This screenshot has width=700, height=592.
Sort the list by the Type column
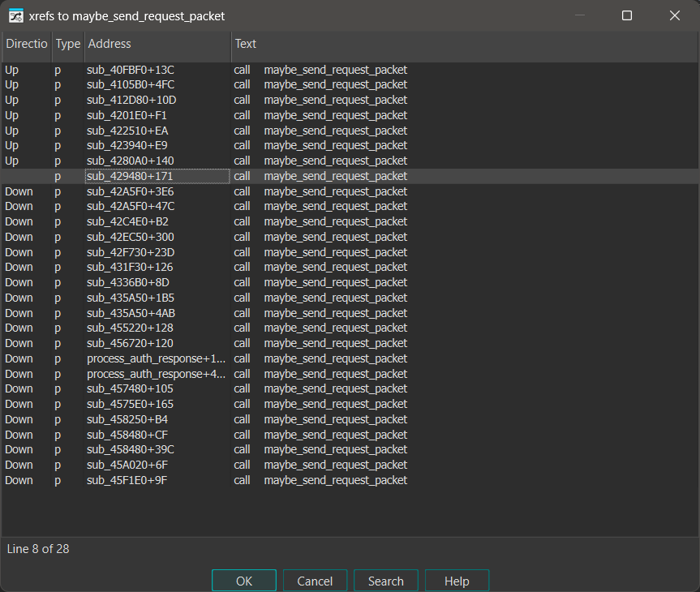[67, 45]
